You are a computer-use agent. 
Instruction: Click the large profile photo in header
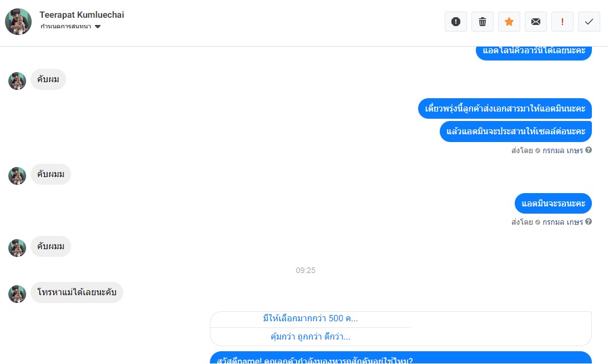[x=18, y=22]
